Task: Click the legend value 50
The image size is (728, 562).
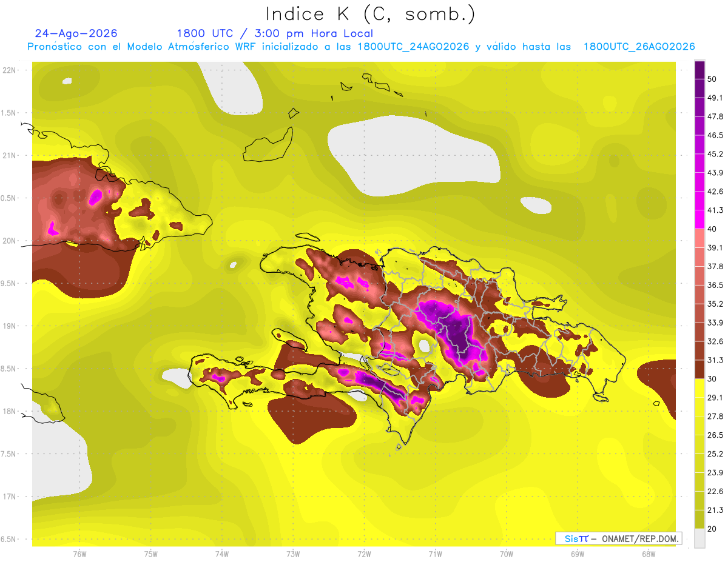Action: point(712,79)
